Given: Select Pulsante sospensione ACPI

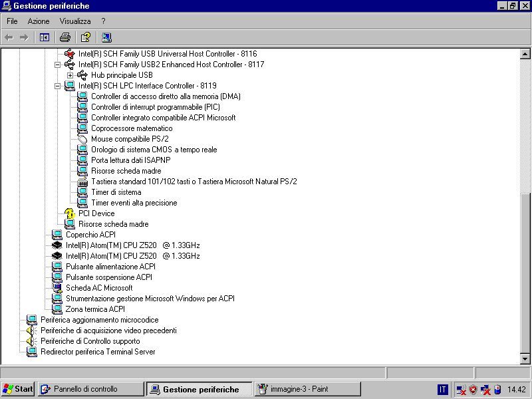Looking at the screenshot, I should coord(109,277).
